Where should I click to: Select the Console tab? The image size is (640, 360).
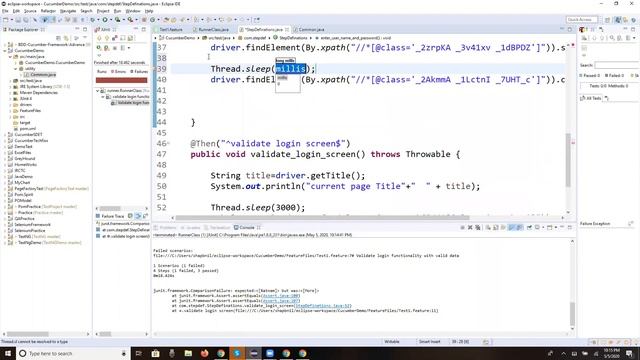coord(247,227)
